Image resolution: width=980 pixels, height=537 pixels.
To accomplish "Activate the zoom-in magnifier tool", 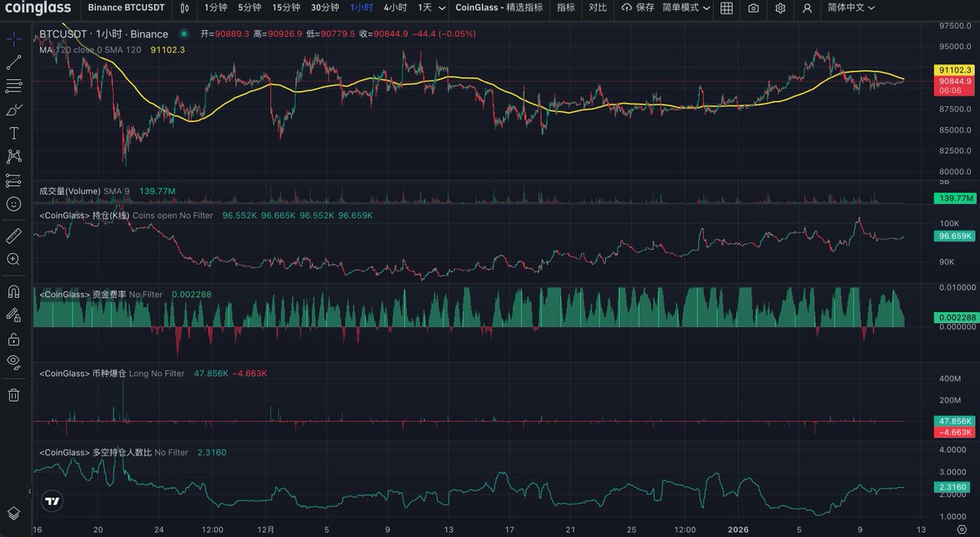I will pyautogui.click(x=14, y=259).
